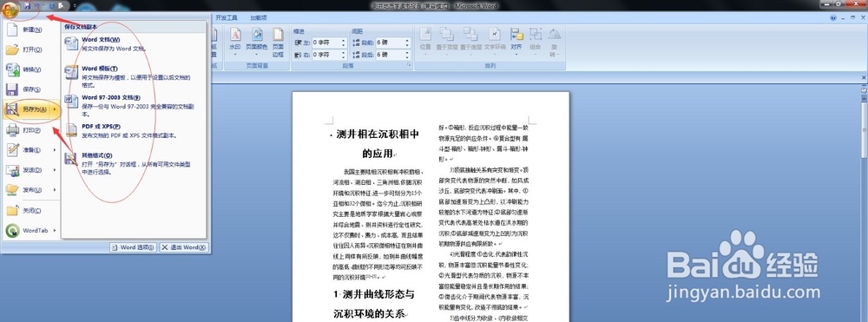Choose 打印(P) in Office menu
This screenshot has width=868, height=322.
point(31,130)
